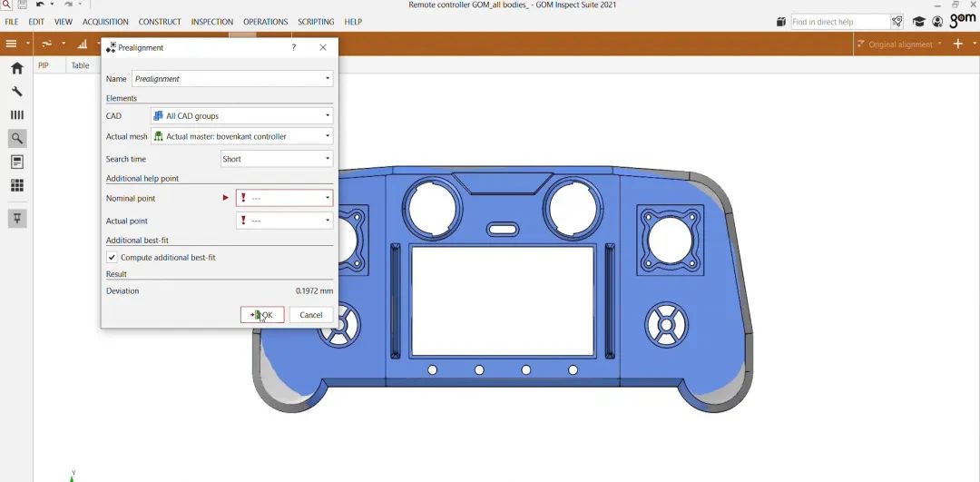Click the Prealignment dialog question mark help
Viewport: 980px width, 482px height.
tap(294, 47)
